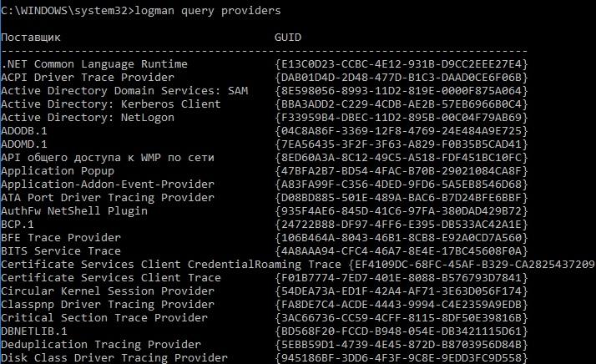
Task: Click the GUID column header
Action: coord(288,38)
